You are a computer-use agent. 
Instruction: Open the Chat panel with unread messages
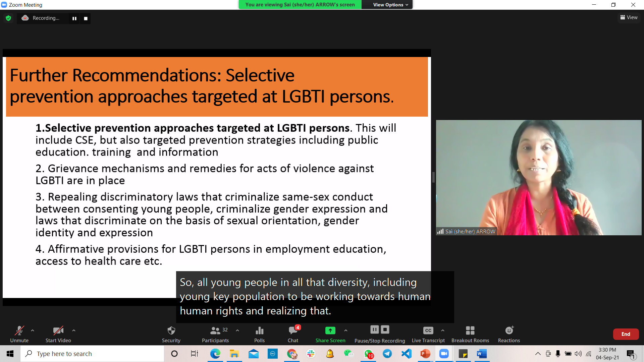pyautogui.click(x=293, y=334)
